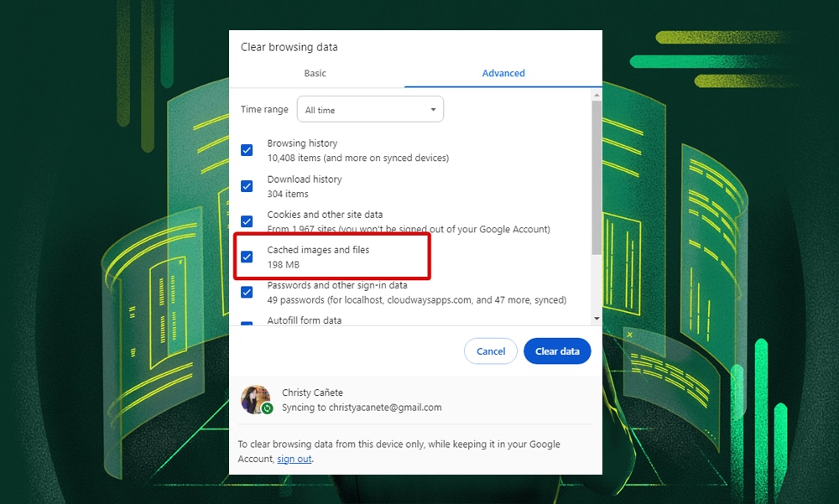The height and width of the screenshot is (504, 839).
Task: Toggle the Download history checkbox
Action: 247,186
